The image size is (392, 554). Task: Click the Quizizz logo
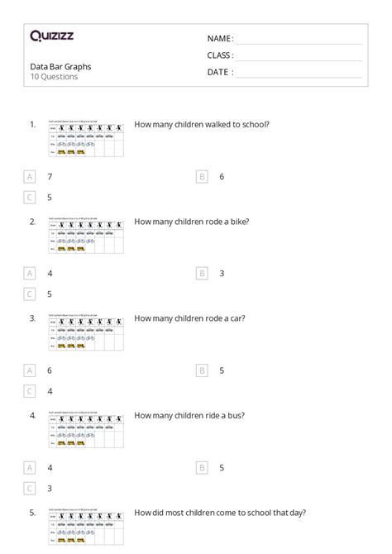pos(52,36)
